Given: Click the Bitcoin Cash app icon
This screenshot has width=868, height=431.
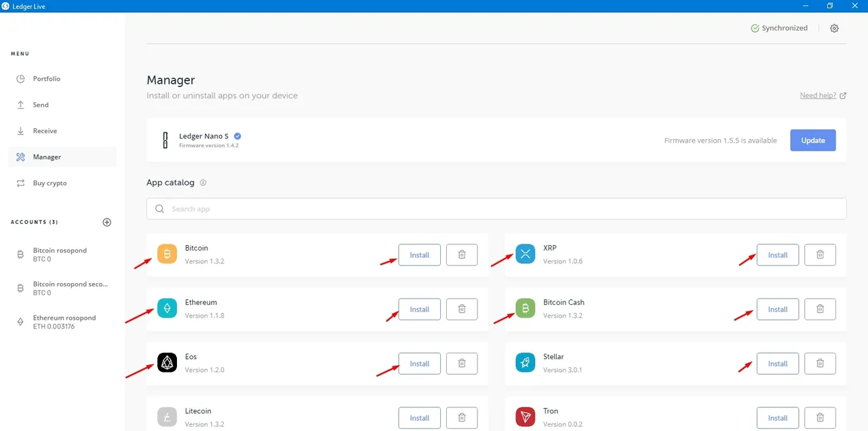Looking at the screenshot, I should tap(525, 309).
